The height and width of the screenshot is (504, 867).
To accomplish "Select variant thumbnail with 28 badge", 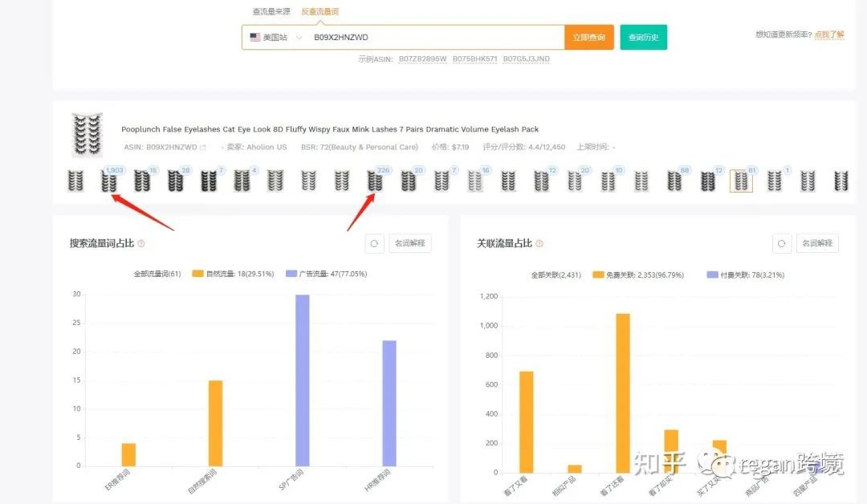I will [x=175, y=181].
